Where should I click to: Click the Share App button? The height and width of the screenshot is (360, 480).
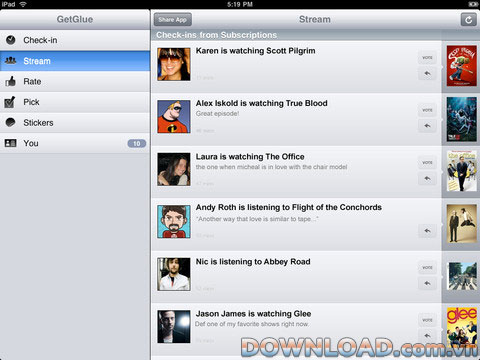coord(173,20)
